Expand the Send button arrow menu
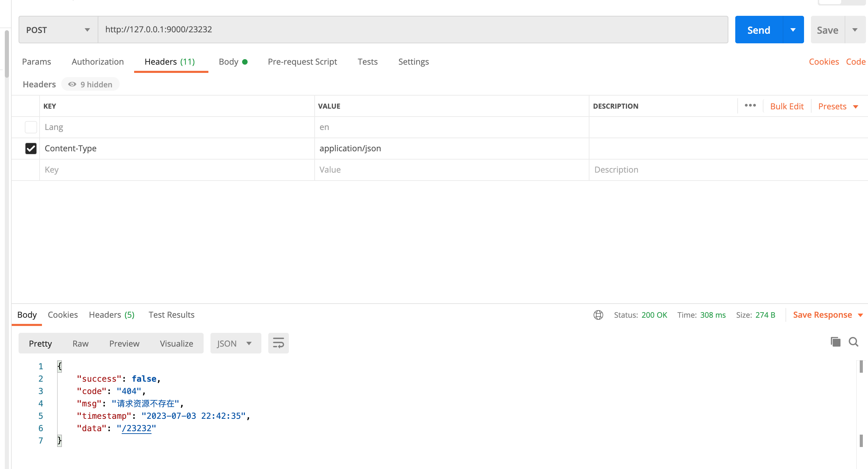 click(x=793, y=30)
